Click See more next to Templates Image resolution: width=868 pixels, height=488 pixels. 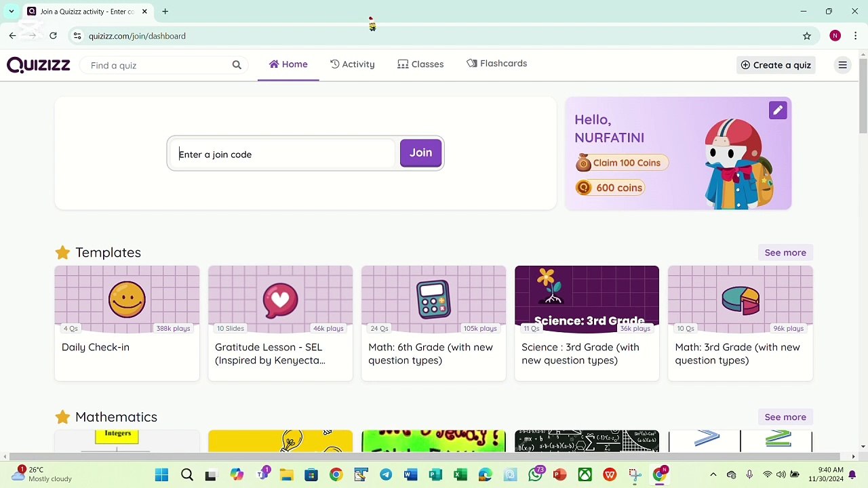pos(785,253)
